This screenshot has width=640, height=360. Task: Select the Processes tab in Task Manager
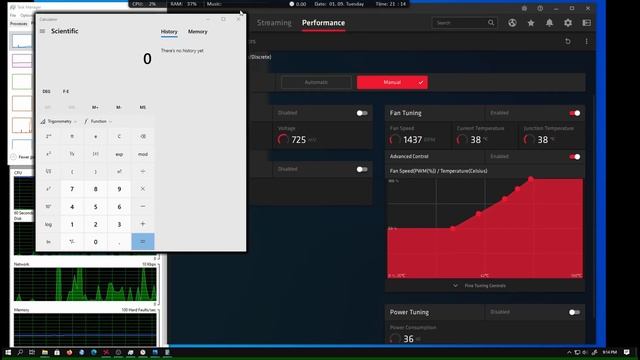click(18, 24)
